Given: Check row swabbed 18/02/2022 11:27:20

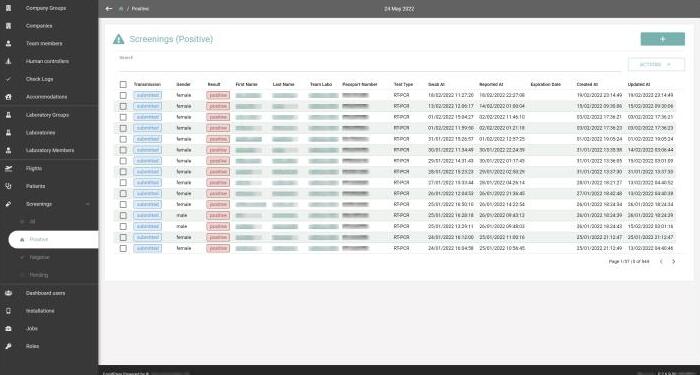Looking at the screenshot, I should pyautogui.click(x=123, y=96).
